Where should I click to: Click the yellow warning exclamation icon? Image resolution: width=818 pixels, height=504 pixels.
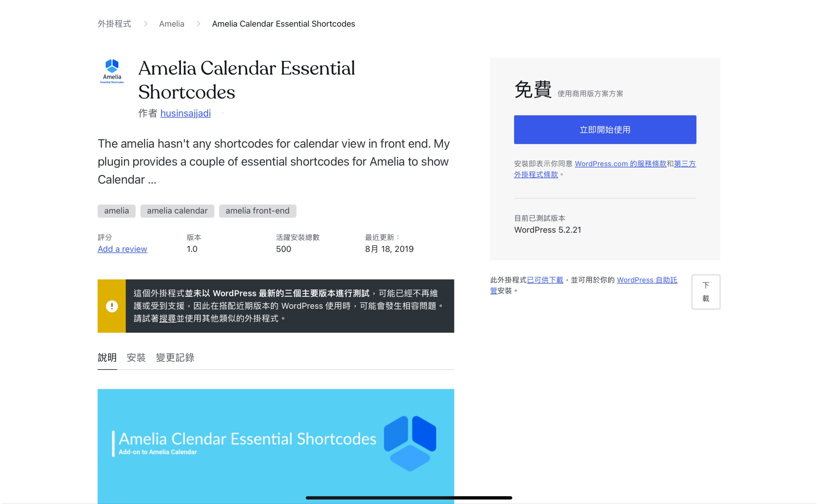click(x=112, y=306)
